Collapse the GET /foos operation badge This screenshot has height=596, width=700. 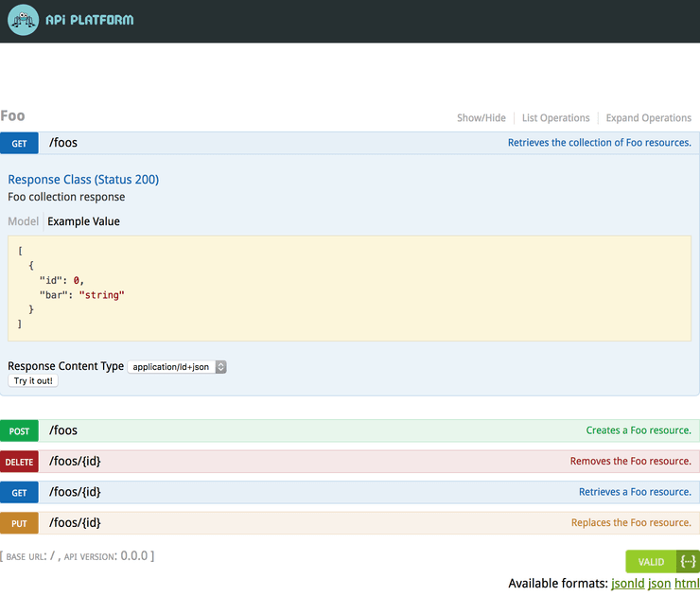[19, 143]
